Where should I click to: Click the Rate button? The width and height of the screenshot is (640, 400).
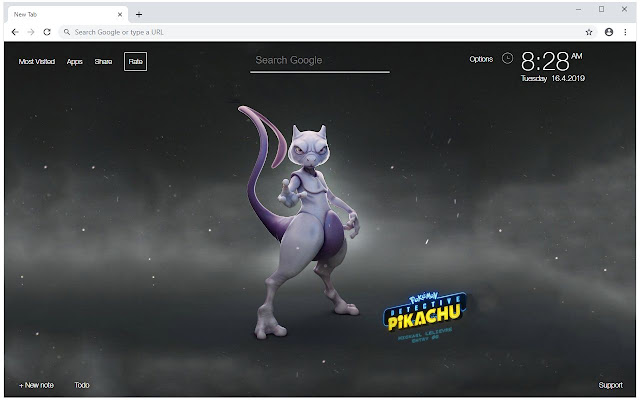click(x=136, y=62)
